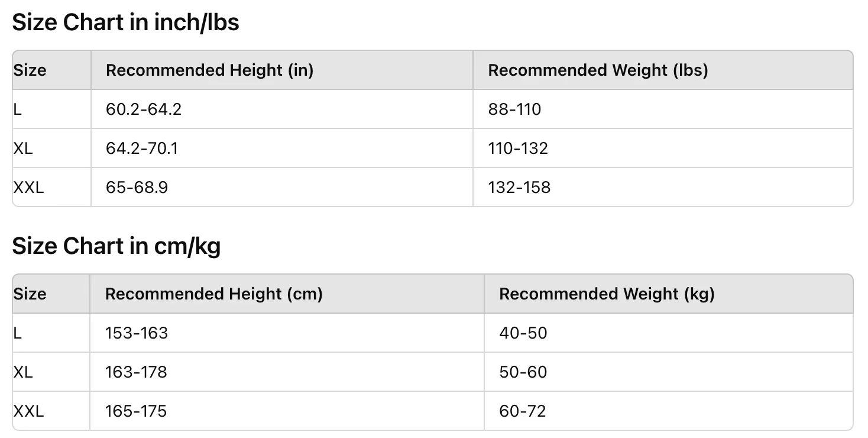This screenshot has height=438, width=868.
Task: Select the 65-68.9 height cell
Action: pyautogui.click(x=137, y=188)
